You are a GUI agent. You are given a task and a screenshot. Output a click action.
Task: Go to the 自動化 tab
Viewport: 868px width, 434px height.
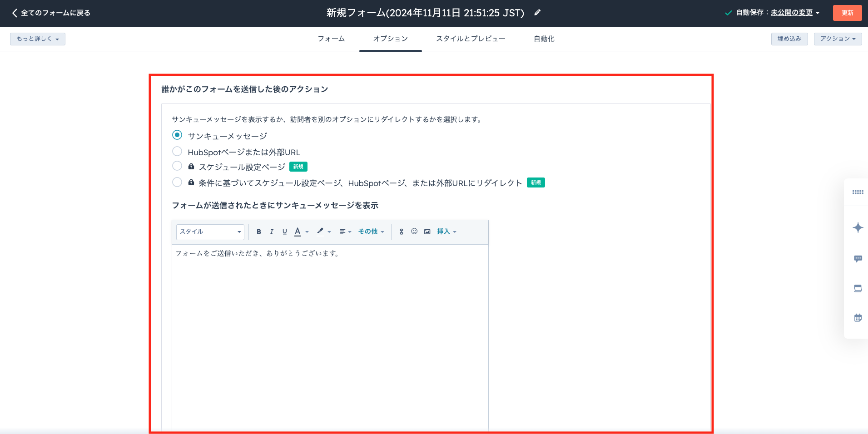click(x=544, y=39)
